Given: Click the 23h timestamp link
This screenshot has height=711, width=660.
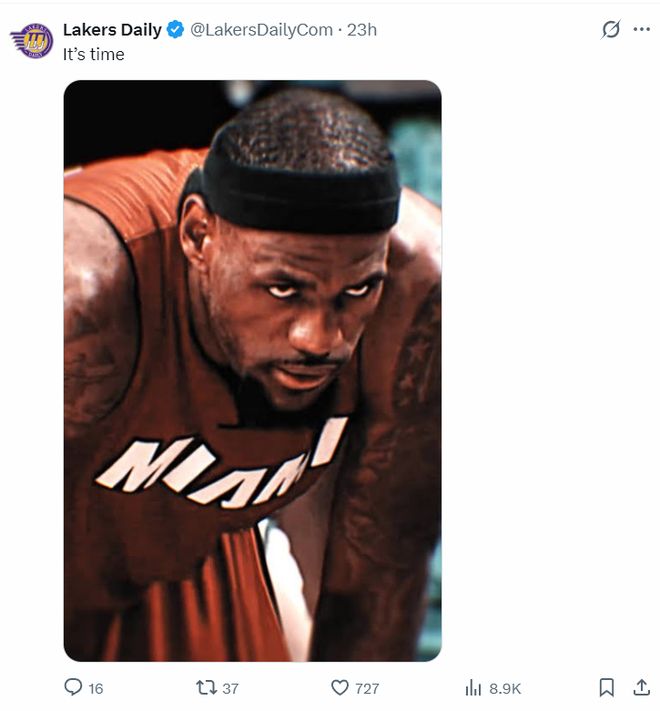Looking at the screenshot, I should click(x=362, y=30).
